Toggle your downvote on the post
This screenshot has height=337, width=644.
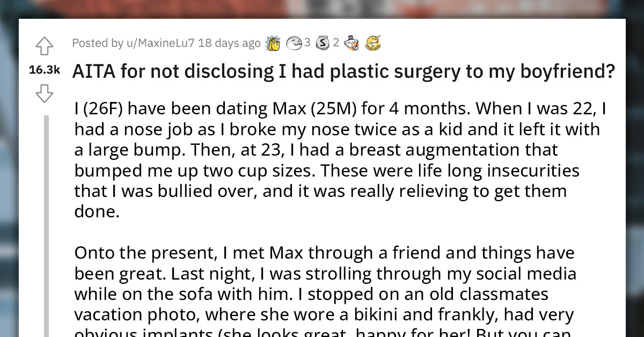44,94
